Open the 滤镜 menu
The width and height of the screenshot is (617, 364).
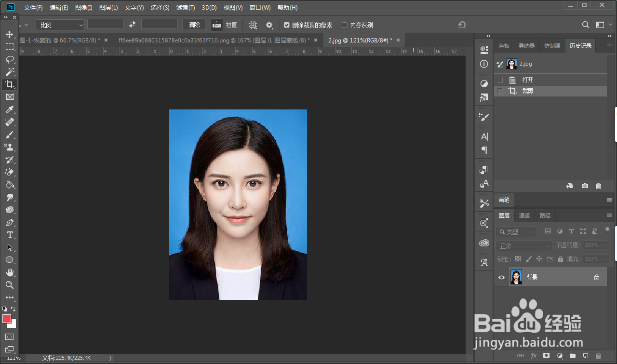(x=186, y=7)
